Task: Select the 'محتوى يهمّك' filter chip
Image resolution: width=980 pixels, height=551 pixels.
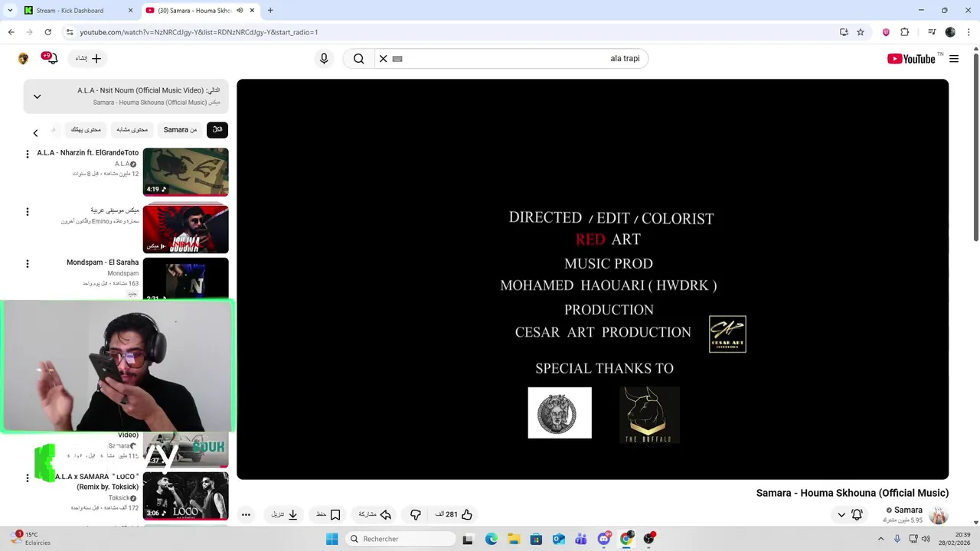Action: tap(86, 130)
